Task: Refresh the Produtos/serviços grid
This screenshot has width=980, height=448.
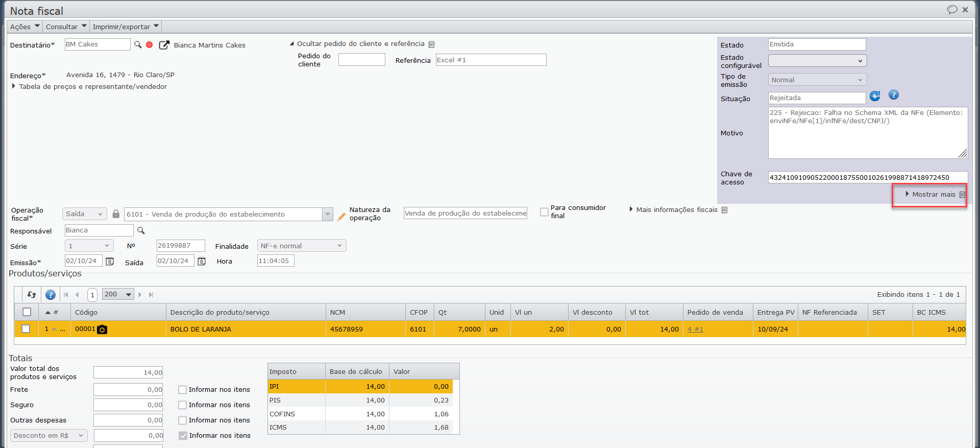Action: pos(32,295)
